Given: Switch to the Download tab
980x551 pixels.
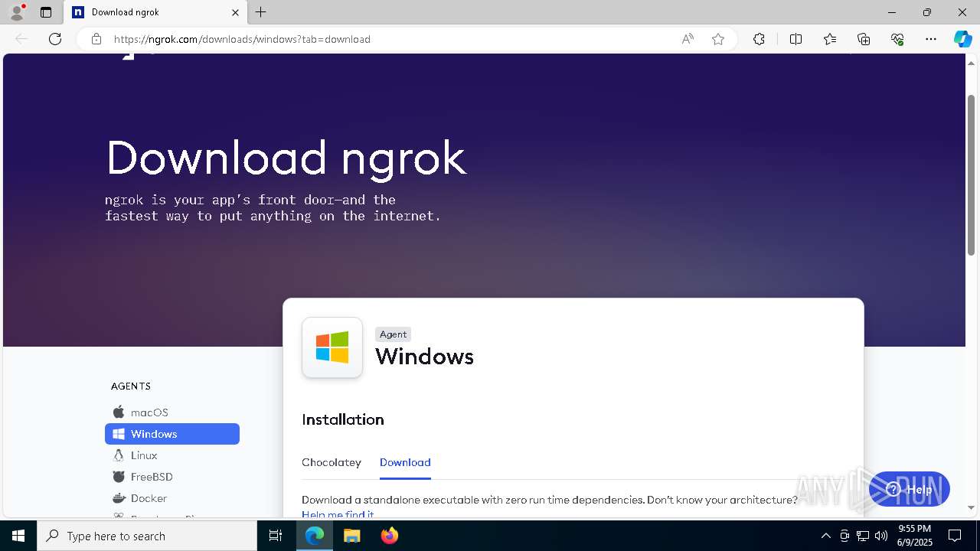Looking at the screenshot, I should [x=405, y=462].
